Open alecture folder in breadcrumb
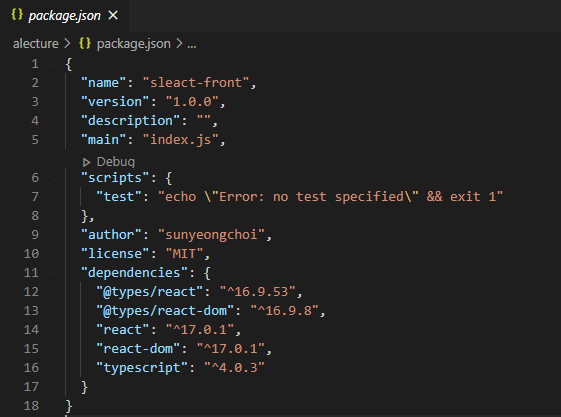561x417 pixels. pyautogui.click(x=35, y=44)
